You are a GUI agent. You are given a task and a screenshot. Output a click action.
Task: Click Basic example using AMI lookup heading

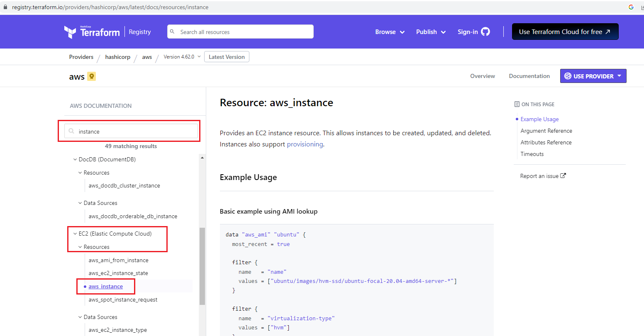(268, 211)
